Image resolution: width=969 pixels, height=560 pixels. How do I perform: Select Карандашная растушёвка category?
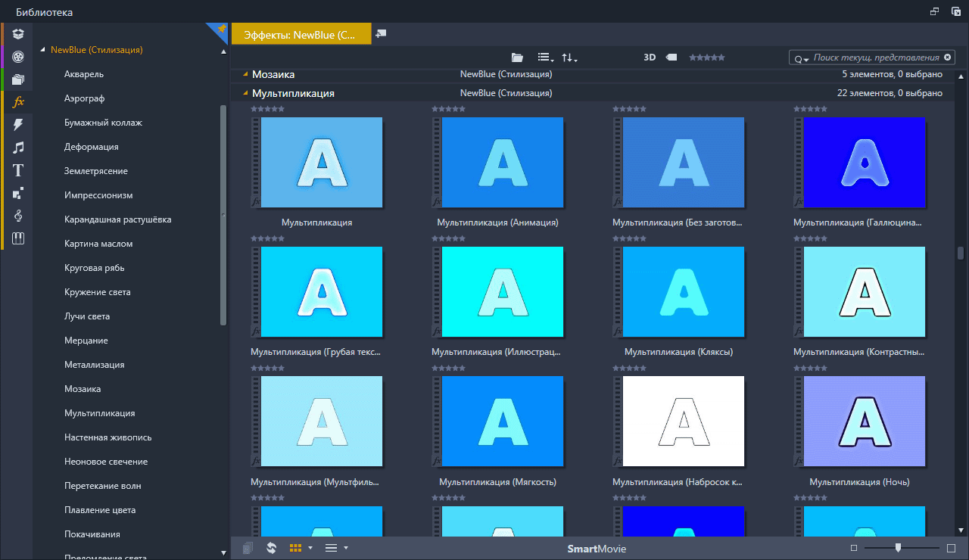(118, 219)
